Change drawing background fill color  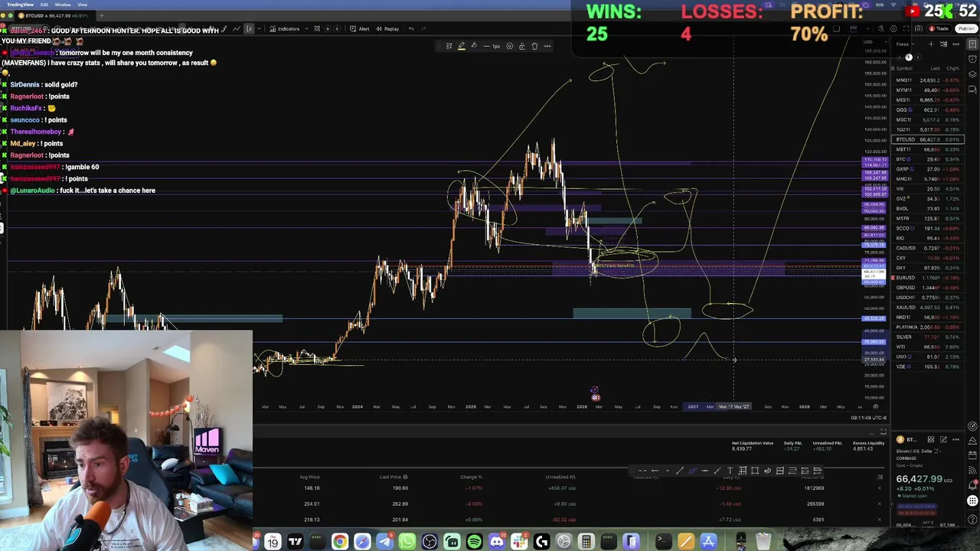[x=474, y=46]
